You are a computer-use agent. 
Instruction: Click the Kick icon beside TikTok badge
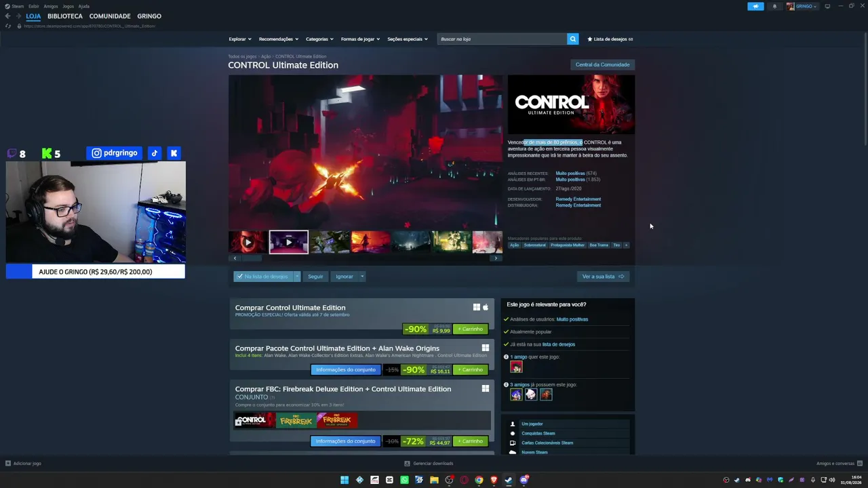click(174, 153)
